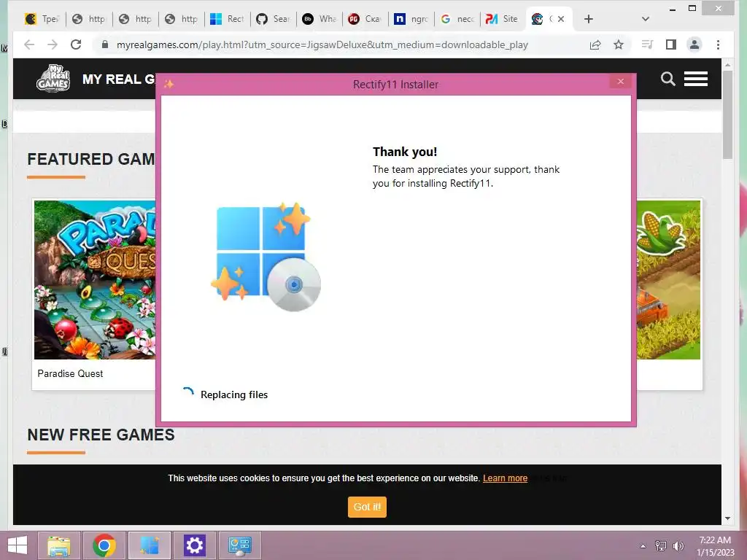Screen dimensions: 747x560
Task: Click the My Real Games logo
Action: 53,79
